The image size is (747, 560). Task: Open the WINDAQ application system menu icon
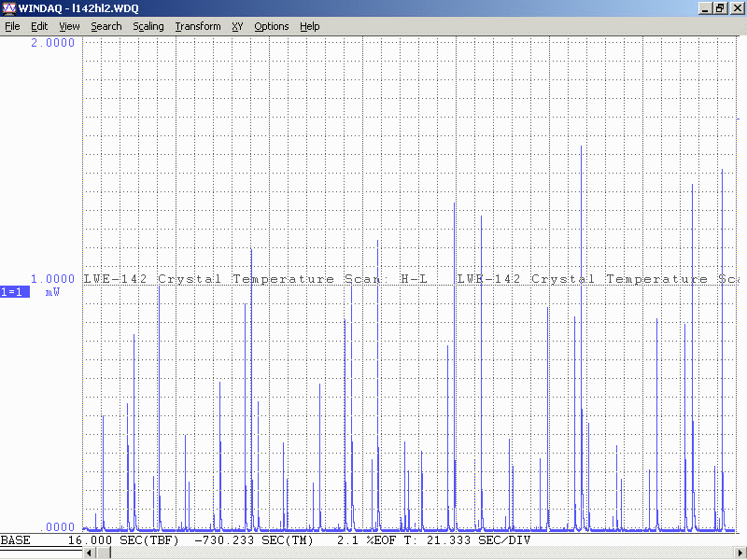tap(8, 8)
